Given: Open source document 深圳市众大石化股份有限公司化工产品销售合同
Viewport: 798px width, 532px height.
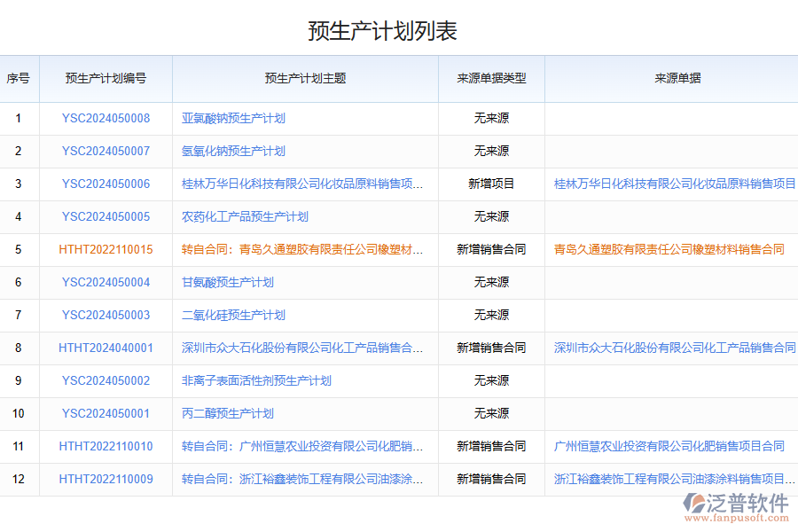Looking at the screenshot, I should pos(670,348).
